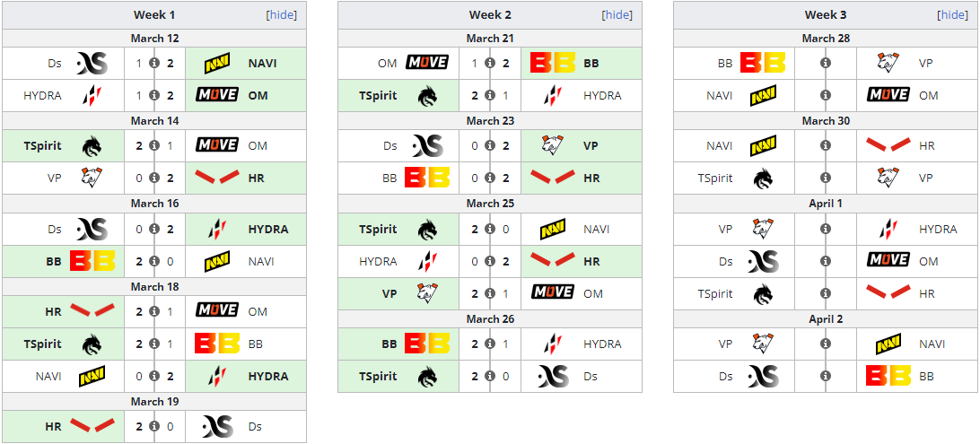The width and height of the screenshot is (980, 444).
Task: Open match details for VP vs HR March 14
Action: click(154, 178)
